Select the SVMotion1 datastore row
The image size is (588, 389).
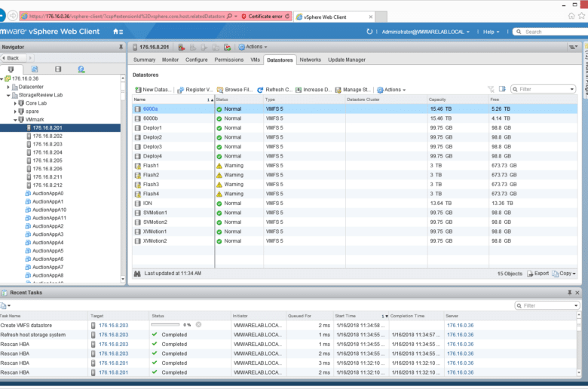[x=355, y=213]
